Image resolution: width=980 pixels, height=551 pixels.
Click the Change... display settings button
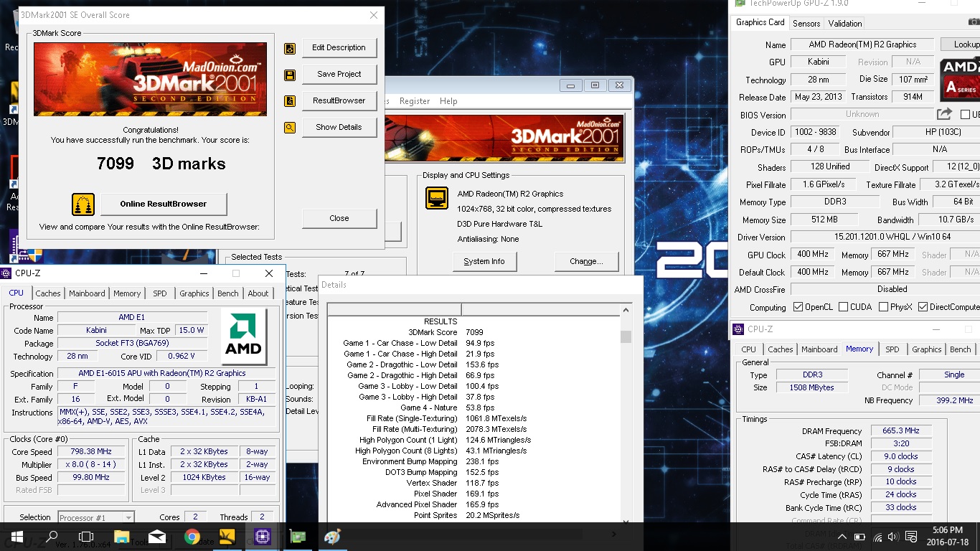pyautogui.click(x=586, y=261)
